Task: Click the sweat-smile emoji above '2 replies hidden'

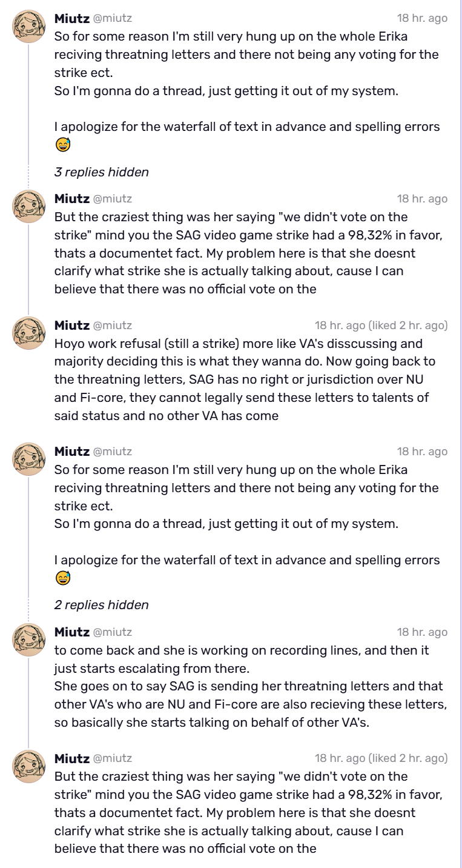Action: click(62, 578)
